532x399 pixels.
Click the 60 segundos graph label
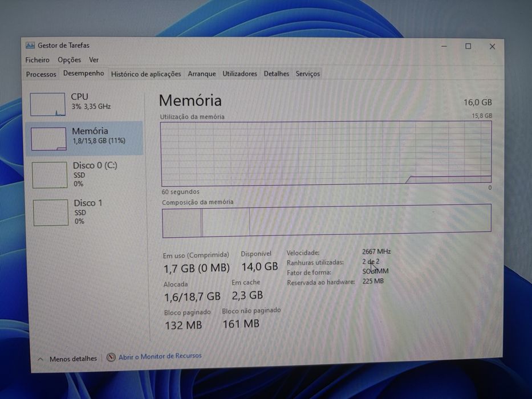click(181, 192)
